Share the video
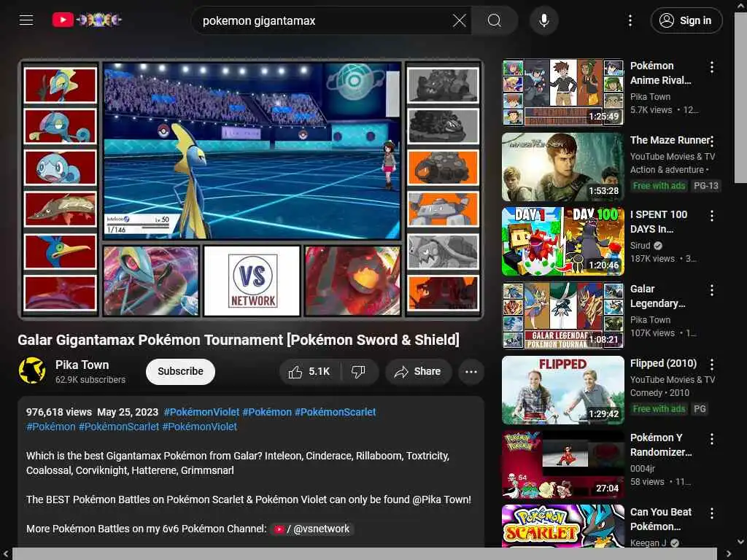747x560 pixels. 418,371
